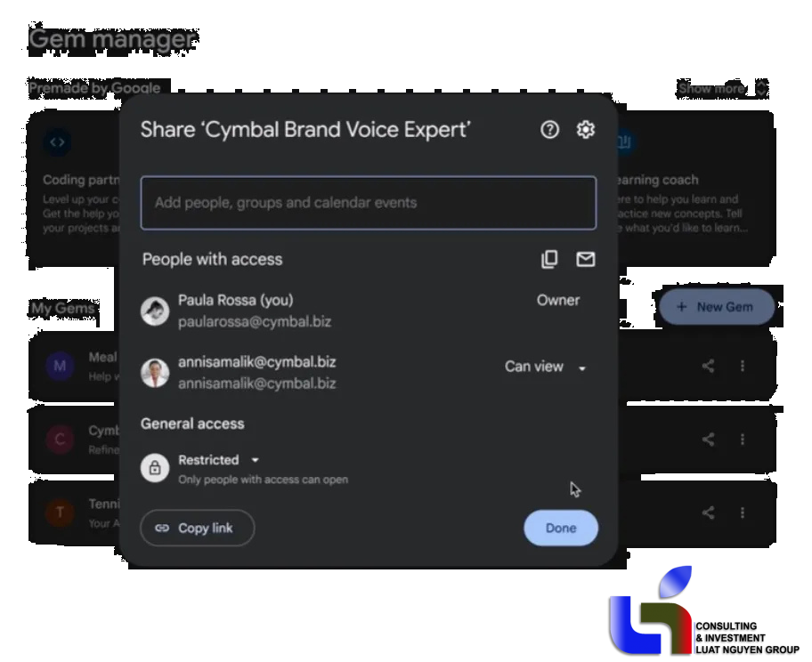Click the Owner role label for Paula Rossa
Viewport: 812px width, 662px height.
coord(558,300)
